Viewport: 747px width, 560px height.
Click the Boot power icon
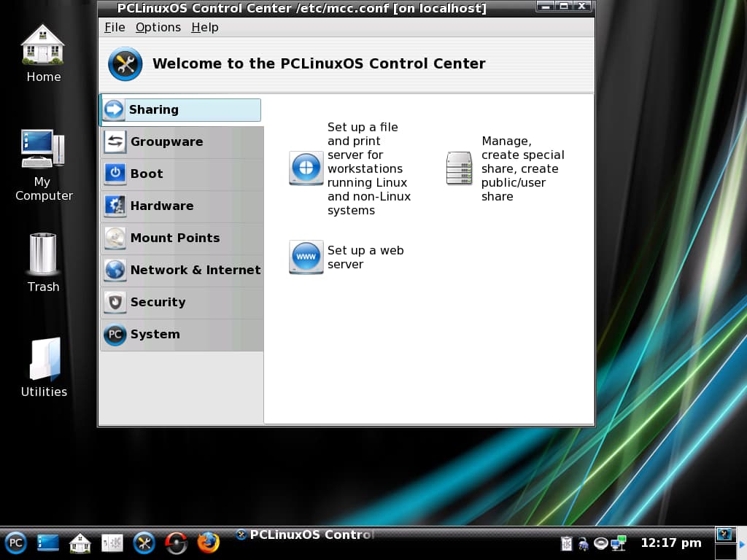point(115,174)
